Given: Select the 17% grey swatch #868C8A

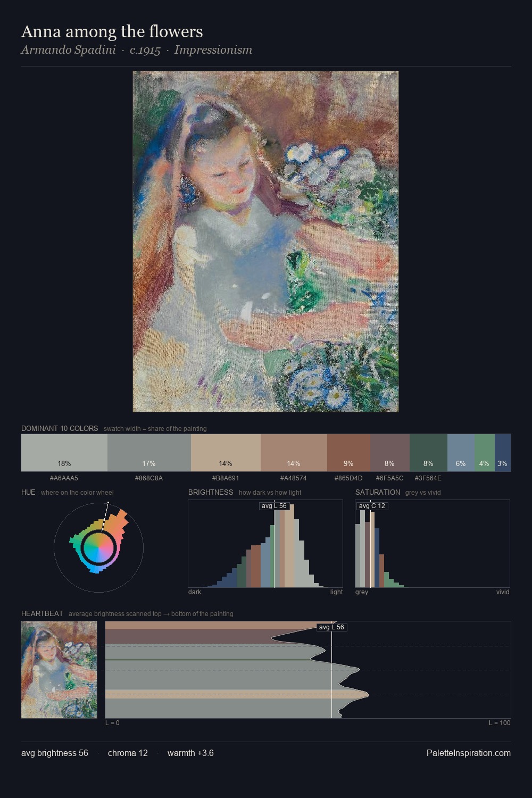Looking at the screenshot, I should tap(149, 453).
